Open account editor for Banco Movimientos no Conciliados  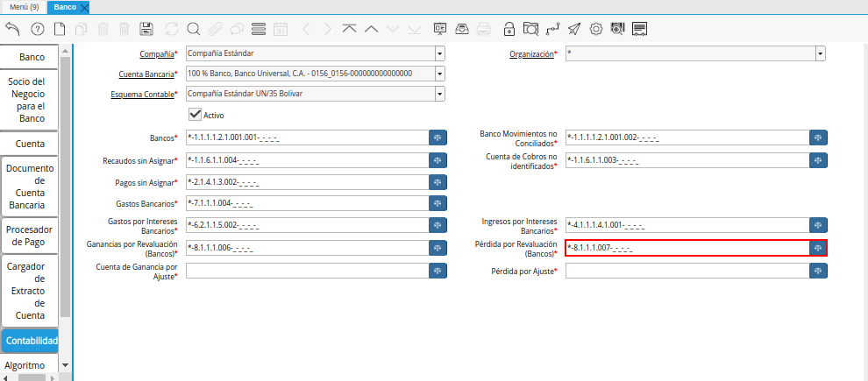pos(818,138)
